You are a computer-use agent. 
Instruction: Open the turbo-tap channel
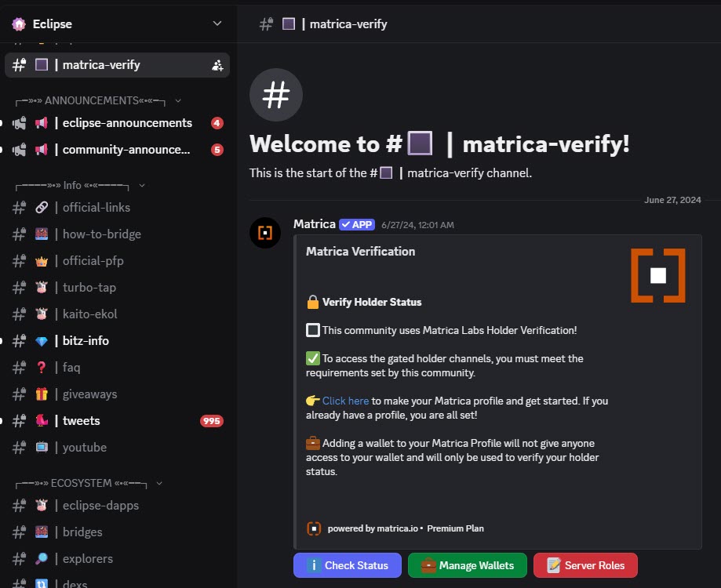[117, 288]
